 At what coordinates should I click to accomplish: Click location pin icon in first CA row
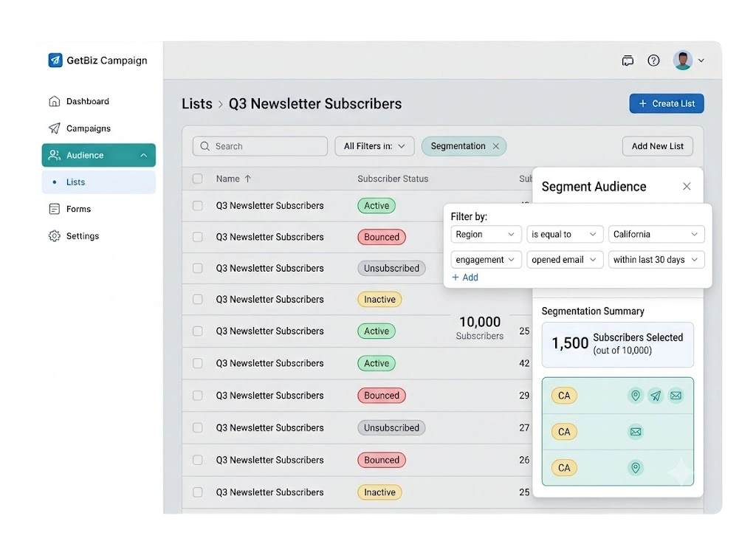point(636,396)
